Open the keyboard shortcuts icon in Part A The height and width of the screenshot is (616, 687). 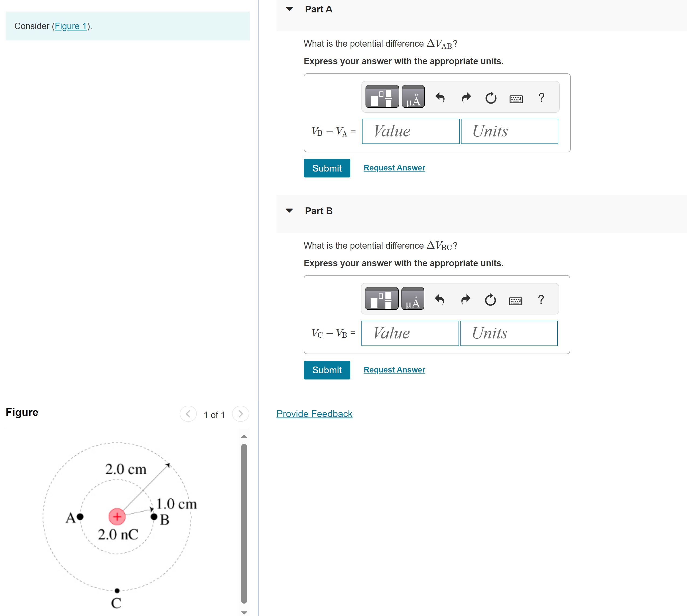click(516, 99)
